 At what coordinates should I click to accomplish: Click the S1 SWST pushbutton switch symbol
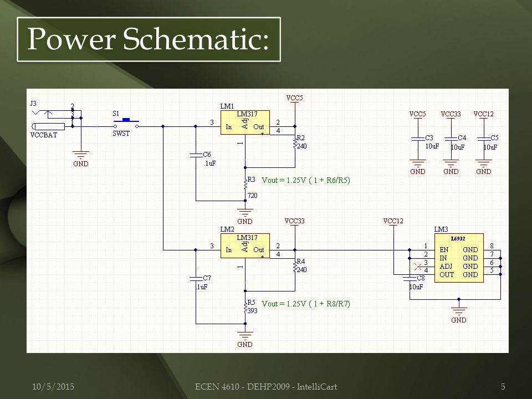[x=126, y=123]
